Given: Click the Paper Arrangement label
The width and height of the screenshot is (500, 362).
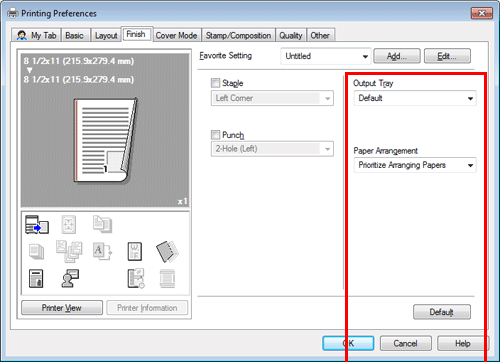Looking at the screenshot, I should pos(385,151).
